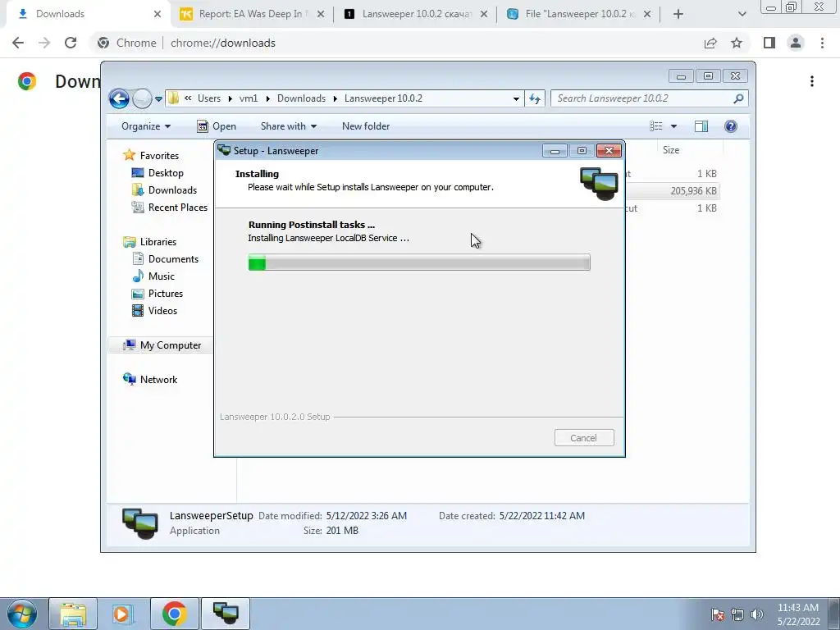Click the Lansweeper setup taskbar icon
This screenshot has width=840, height=630.
click(x=226, y=613)
